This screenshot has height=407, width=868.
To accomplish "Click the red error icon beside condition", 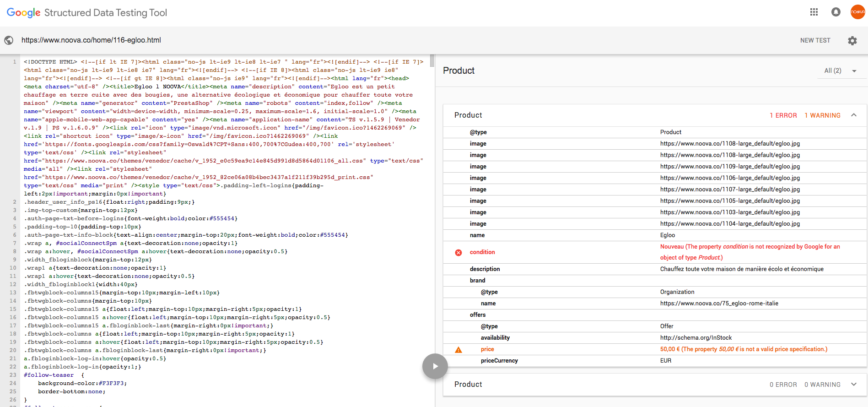I will [458, 253].
